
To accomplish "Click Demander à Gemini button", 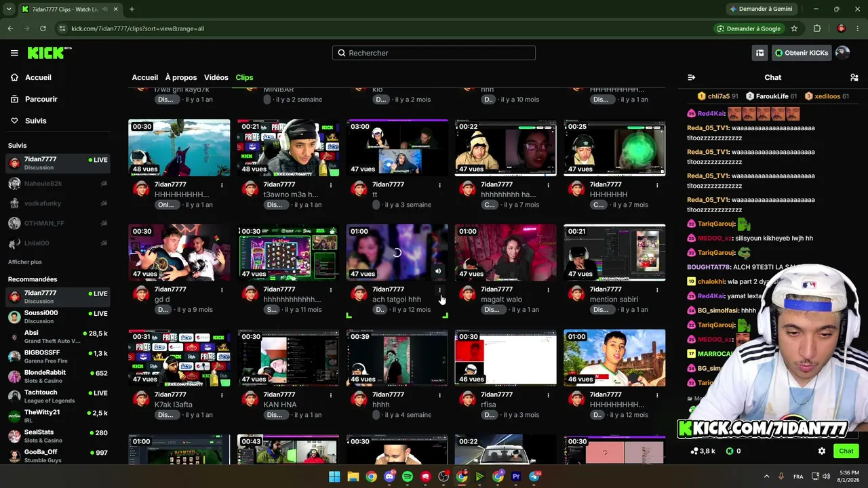I will 761,9.
